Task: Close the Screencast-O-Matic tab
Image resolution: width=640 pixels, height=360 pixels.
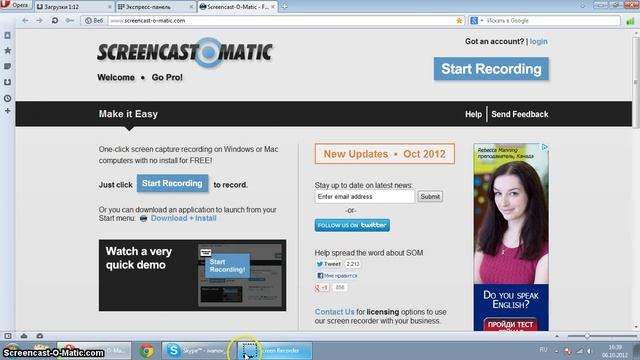Action: click(273, 7)
